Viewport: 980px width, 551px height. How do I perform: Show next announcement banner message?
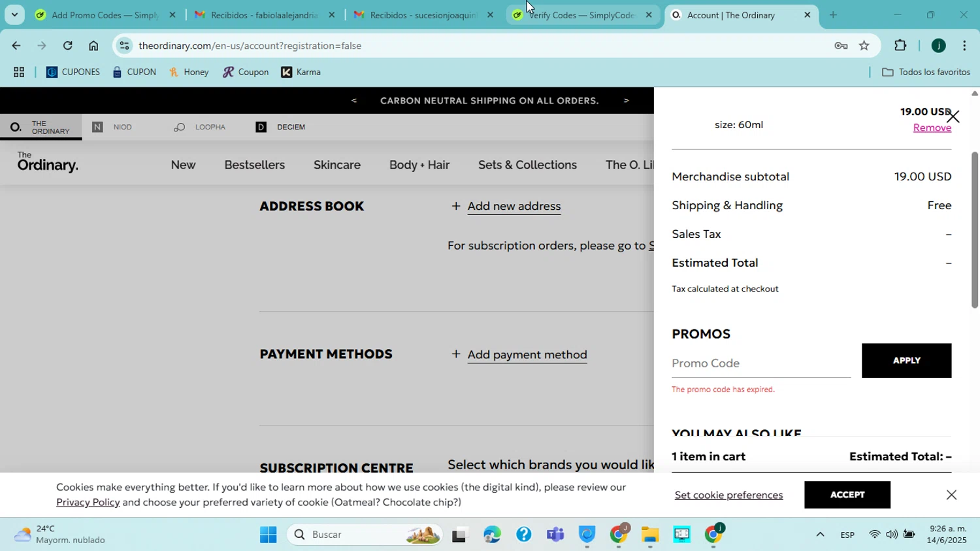[x=626, y=101]
